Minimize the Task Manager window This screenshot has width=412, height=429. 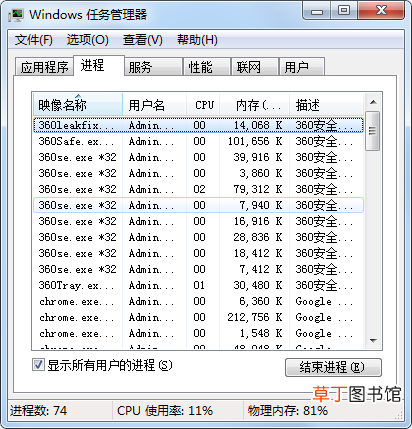317,11
